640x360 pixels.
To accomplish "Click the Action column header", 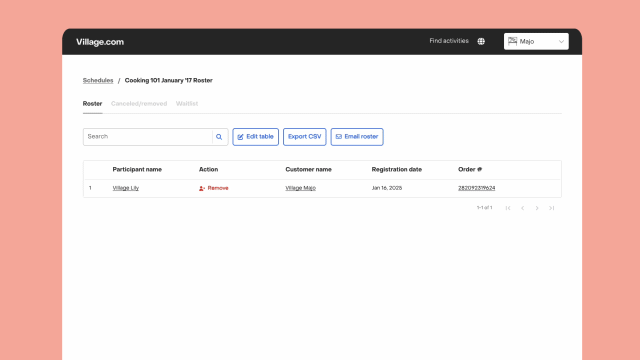I will click(x=208, y=169).
